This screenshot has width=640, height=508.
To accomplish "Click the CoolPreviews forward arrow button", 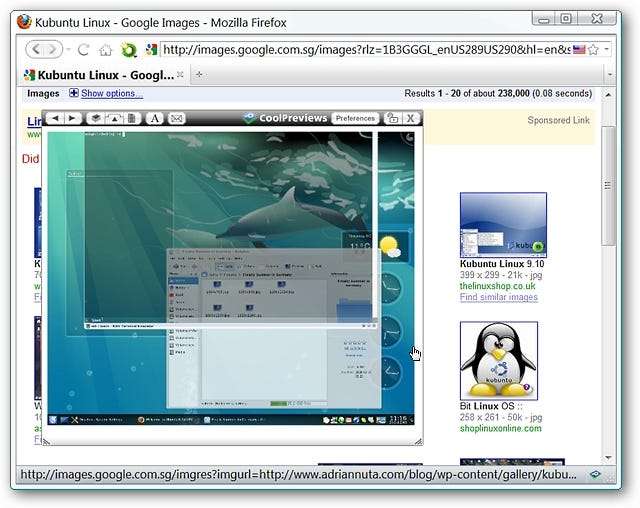I will (x=73, y=118).
